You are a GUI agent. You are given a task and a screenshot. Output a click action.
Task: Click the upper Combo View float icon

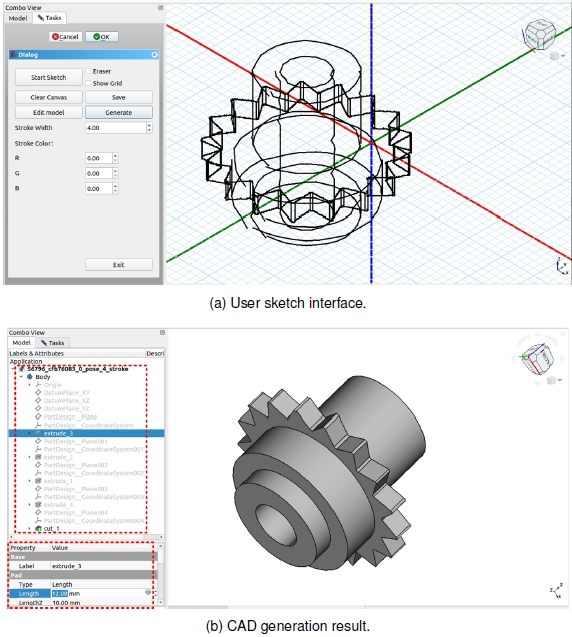coord(160,7)
